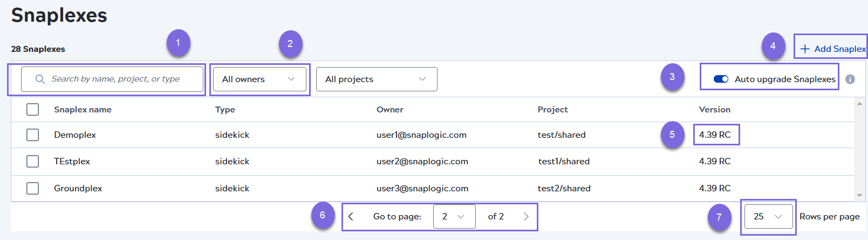Screen dimensions: 868x240
Task: Toggle the select-all checkbox in header
Action: coord(33,109)
